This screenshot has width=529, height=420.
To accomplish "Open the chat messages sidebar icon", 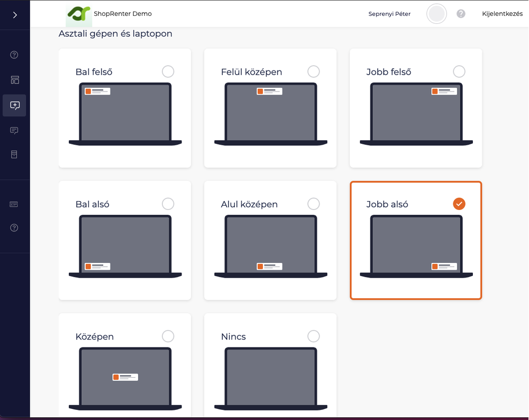I will coord(14,131).
